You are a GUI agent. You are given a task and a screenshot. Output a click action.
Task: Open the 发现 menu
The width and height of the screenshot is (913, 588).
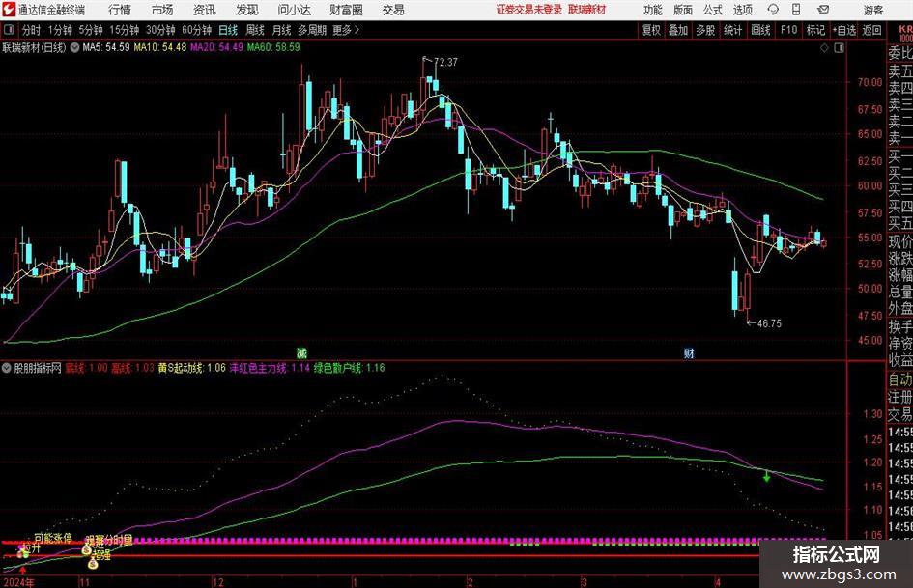(247, 10)
